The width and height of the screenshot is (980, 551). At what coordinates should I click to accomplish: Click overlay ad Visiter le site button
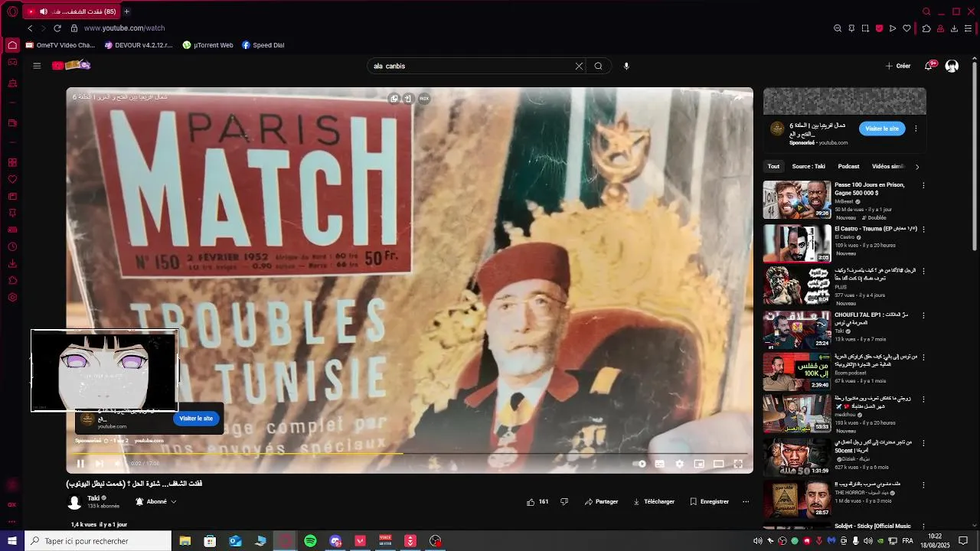196,419
